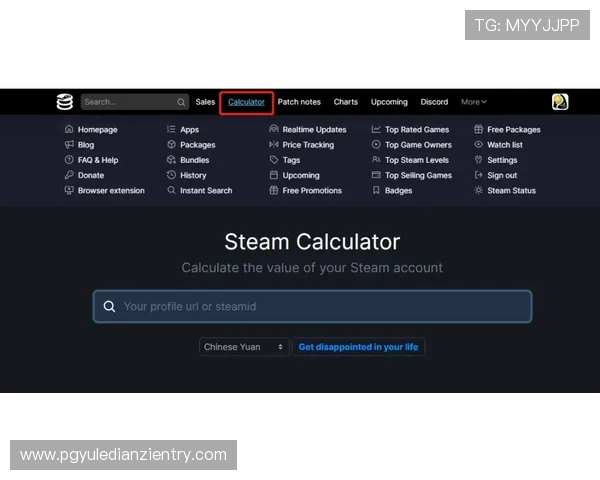This screenshot has width=600, height=480.
Task: Open the Homepage link
Action: click(98, 129)
